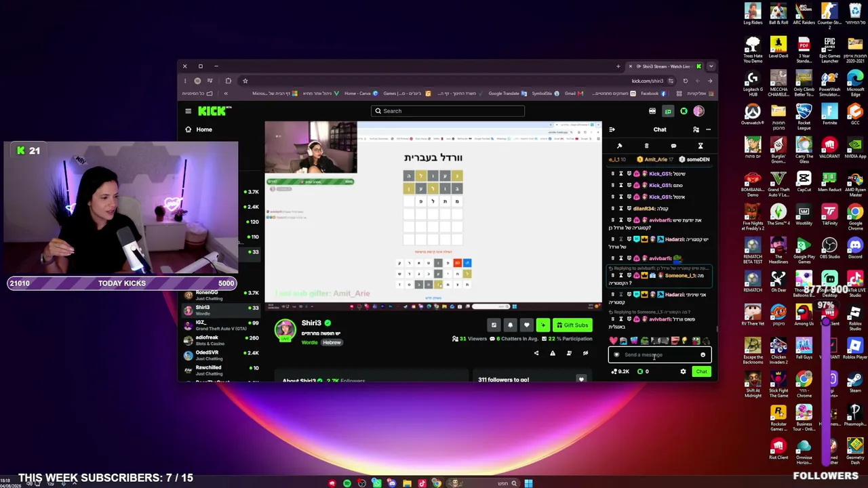Click the stream video player
The image size is (868, 488).
click(x=433, y=216)
